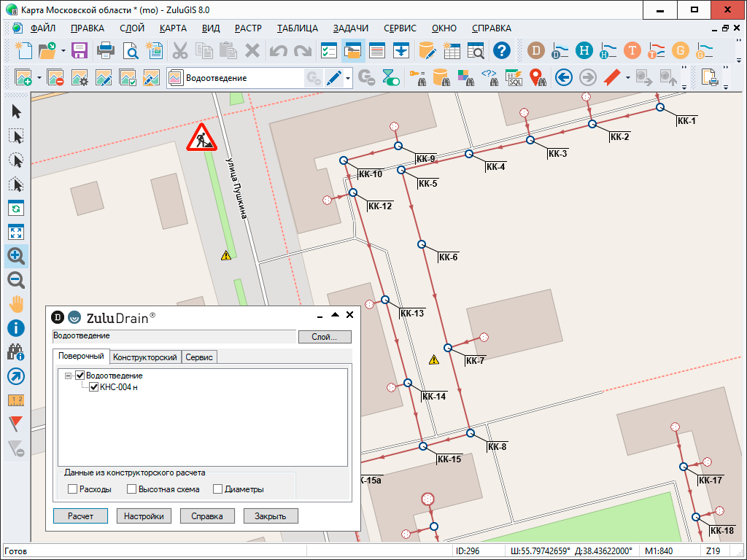Uncheck the КНС-004 н tree item
747x560 pixels.
coord(93,387)
